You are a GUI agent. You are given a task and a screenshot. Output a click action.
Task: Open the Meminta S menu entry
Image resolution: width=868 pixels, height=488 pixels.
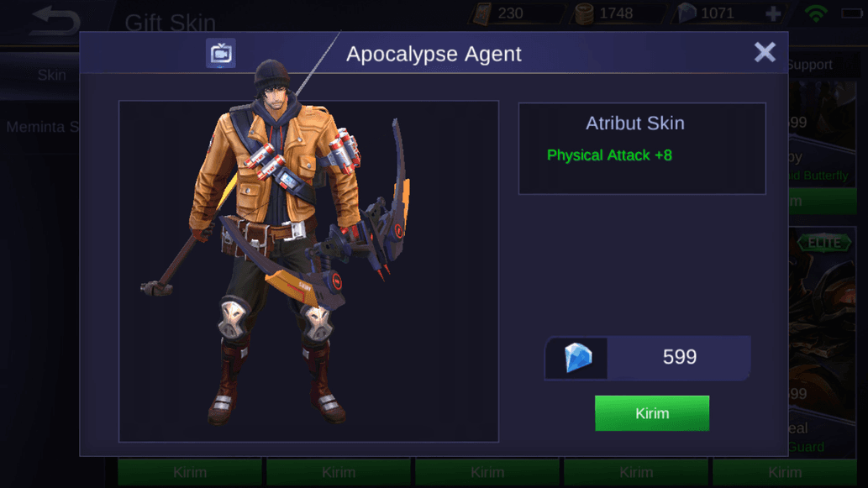click(x=43, y=127)
